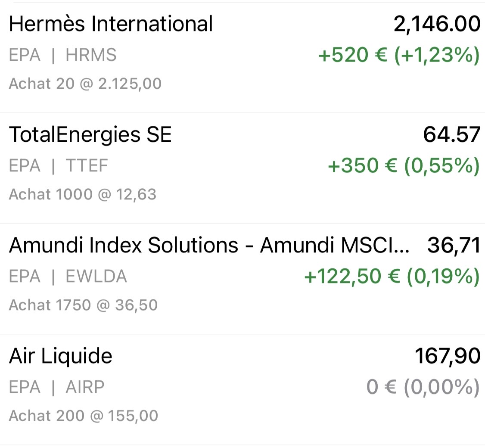Tap Air Liquide 0 € (0,00%) change

tap(423, 388)
